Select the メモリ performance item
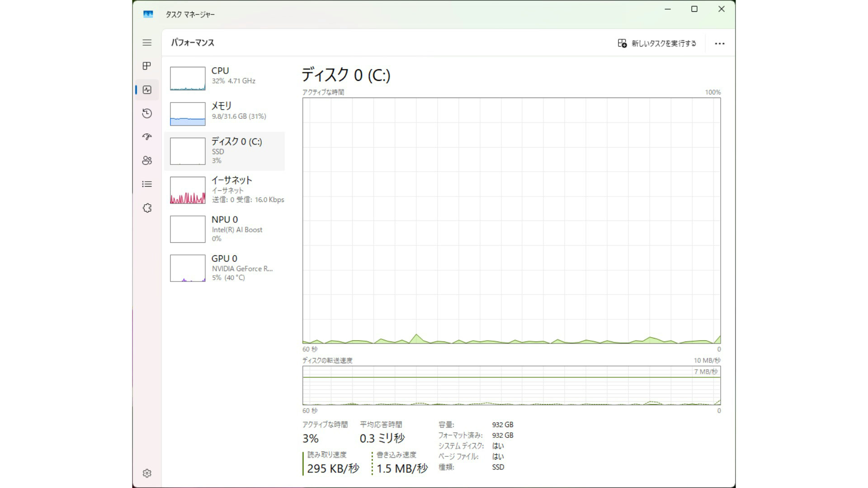The image size is (868, 488). [225, 113]
